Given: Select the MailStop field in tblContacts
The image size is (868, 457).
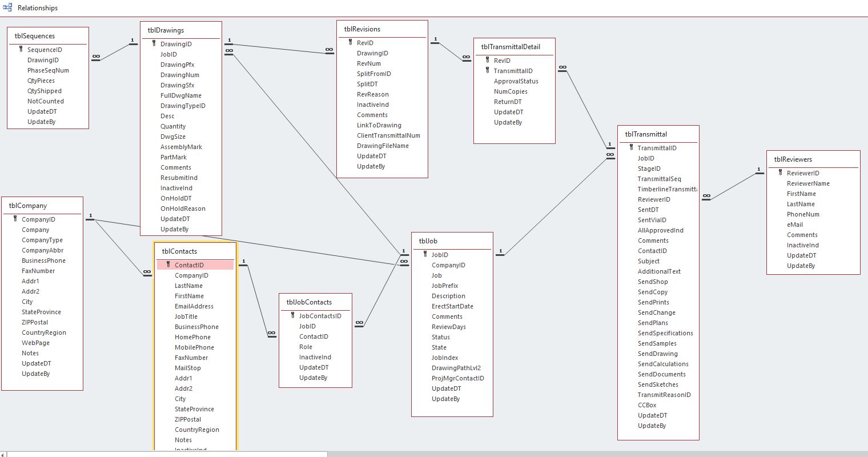Looking at the screenshot, I should [188, 368].
